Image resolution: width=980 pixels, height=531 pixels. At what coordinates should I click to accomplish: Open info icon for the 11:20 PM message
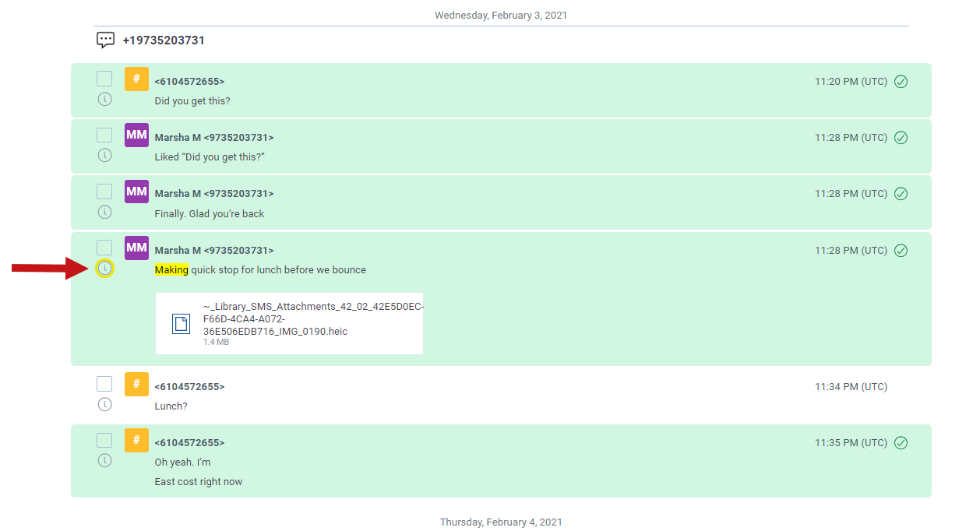click(104, 99)
